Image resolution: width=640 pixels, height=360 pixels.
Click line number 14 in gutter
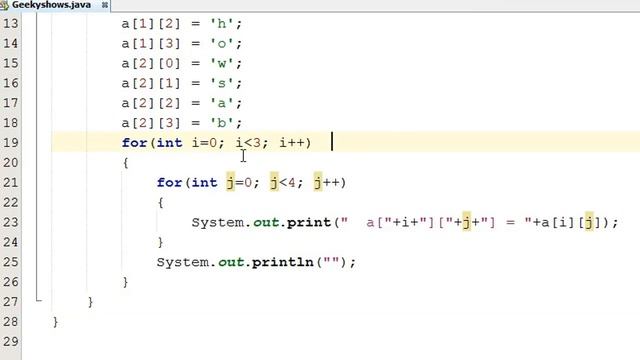tap(11, 43)
